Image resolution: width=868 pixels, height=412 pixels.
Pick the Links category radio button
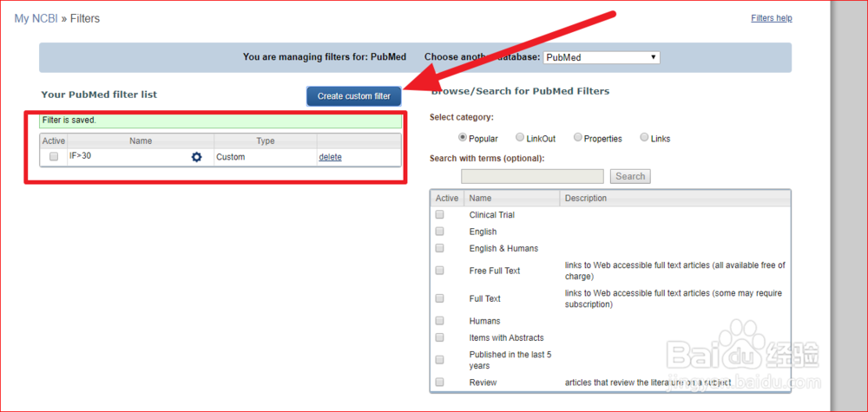click(644, 138)
